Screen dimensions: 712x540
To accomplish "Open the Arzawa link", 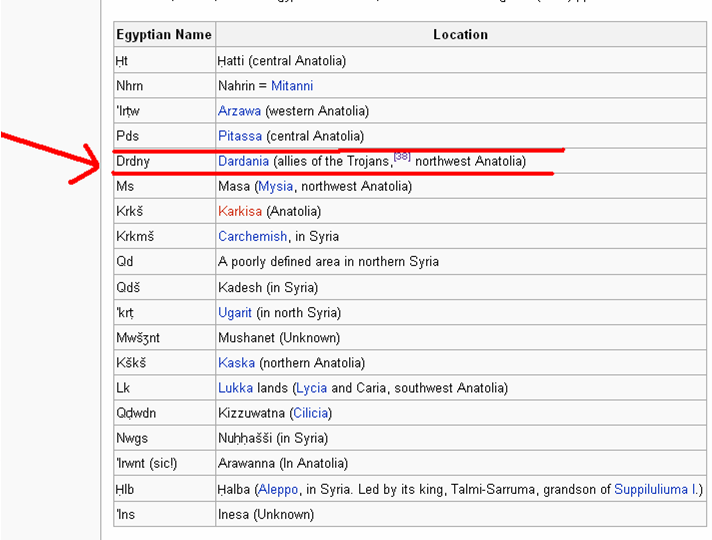I will [x=239, y=111].
